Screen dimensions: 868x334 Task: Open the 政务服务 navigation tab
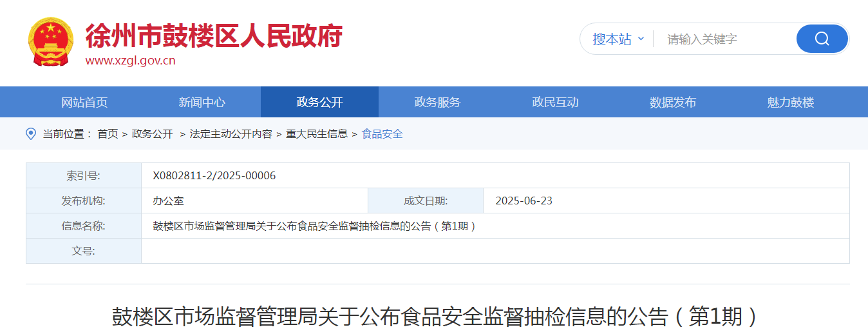tap(437, 102)
